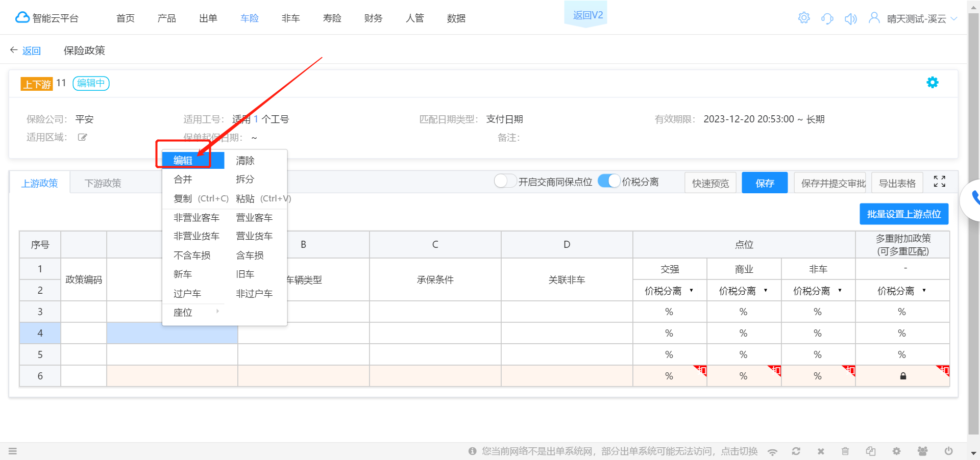
Task: Click the refresh icon in status bar
Action: [796, 451]
